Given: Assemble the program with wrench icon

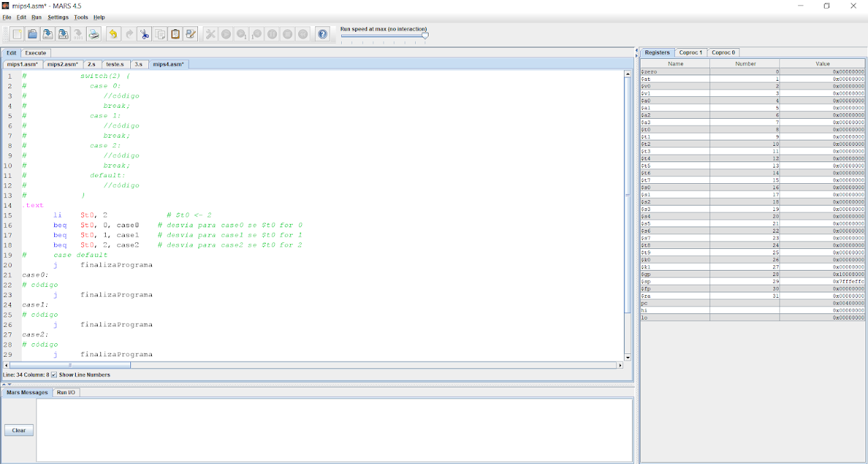Looking at the screenshot, I should tap(210, 34).
